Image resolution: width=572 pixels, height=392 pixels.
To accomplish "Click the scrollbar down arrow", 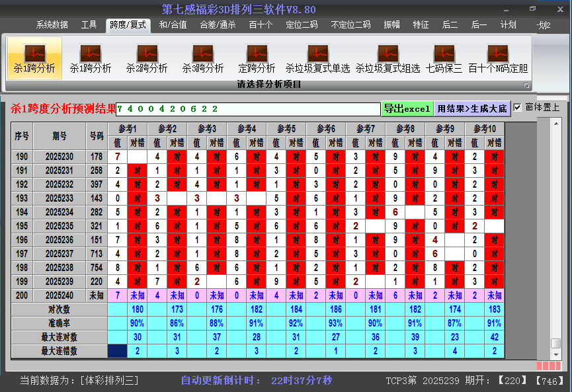I will click(555, 355).
